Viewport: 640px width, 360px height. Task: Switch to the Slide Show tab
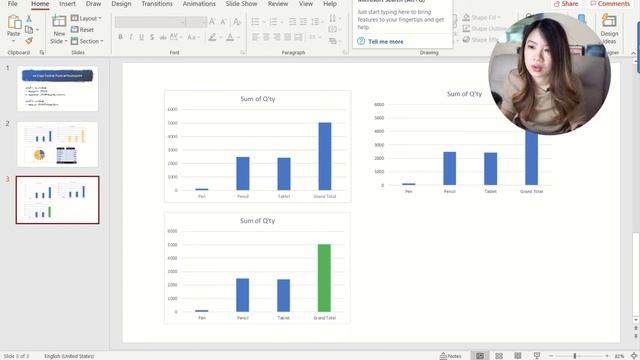click(242, 4)
